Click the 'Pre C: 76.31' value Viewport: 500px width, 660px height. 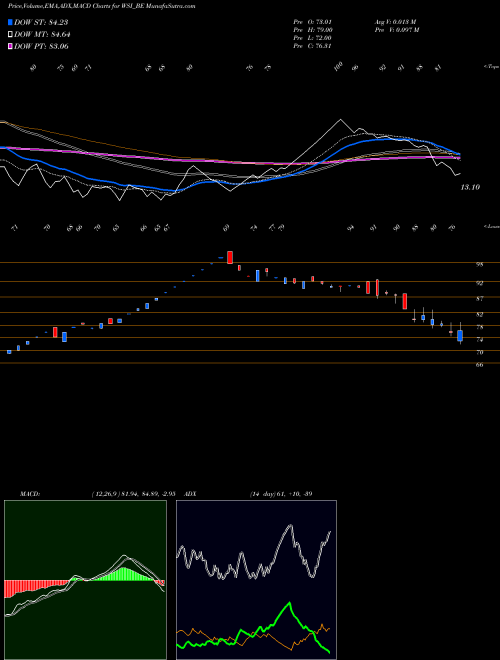tap(312, 46)
